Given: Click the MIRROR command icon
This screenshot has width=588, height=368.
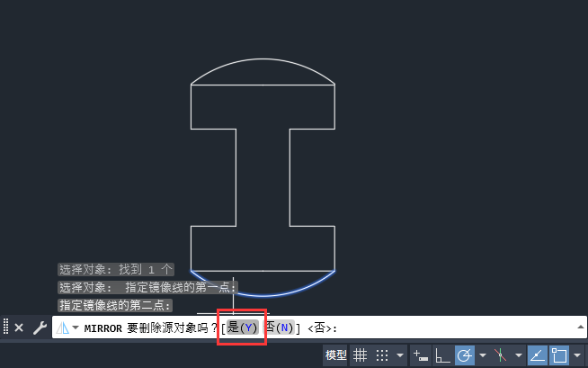Looking at the screenshot, I should (x=62, y=328).
